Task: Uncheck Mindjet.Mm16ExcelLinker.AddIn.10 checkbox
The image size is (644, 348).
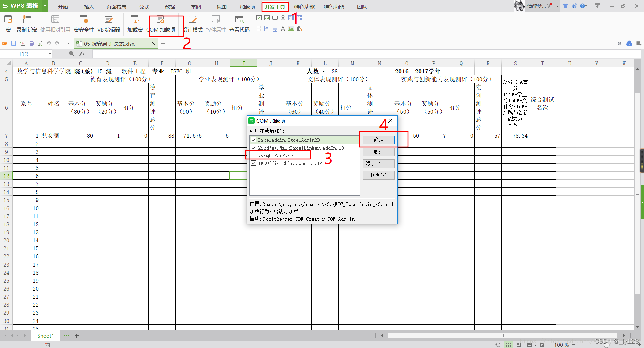Action: pos(254,148)
